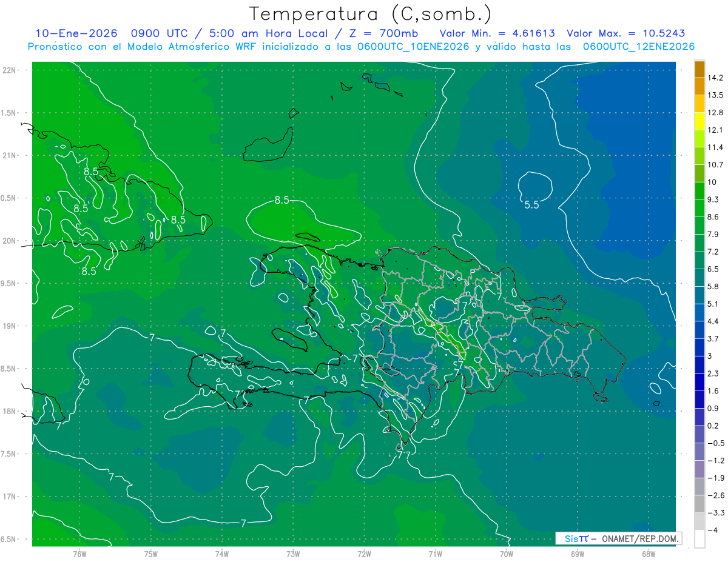This screenshot has width=728, height=562.
Task: Click the '4.4' color scale value
Action: tap(713, 321)
